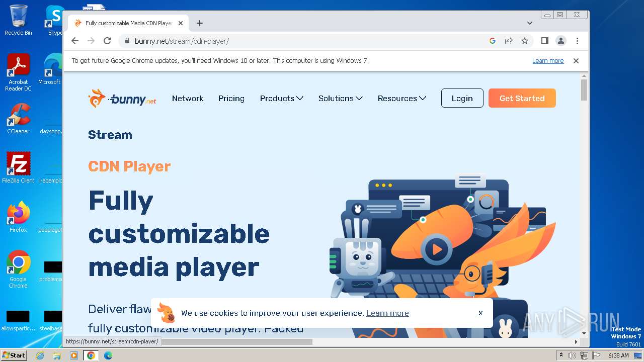Viewport: 644px width, 362px height.
Task: View site information via the padlock icon
Action: (127, 41)
